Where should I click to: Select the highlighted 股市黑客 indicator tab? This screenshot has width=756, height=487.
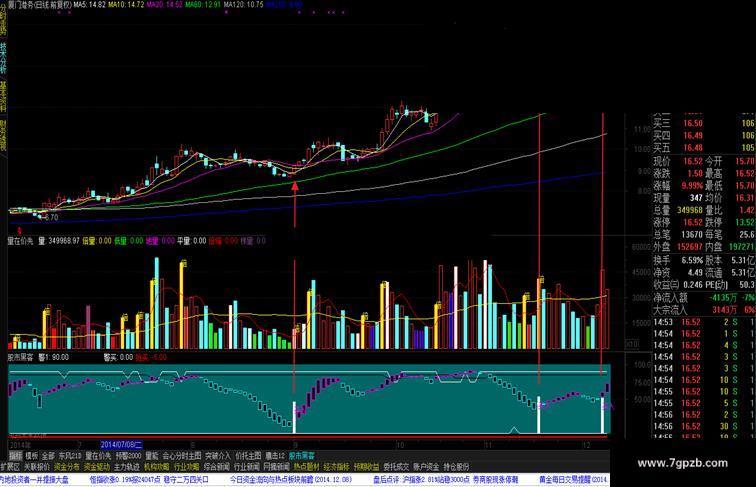(302, 456)
